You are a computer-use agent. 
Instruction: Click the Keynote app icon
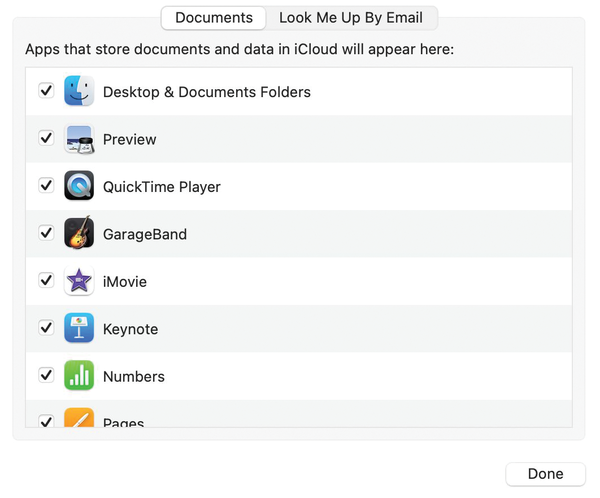(79, 328)
